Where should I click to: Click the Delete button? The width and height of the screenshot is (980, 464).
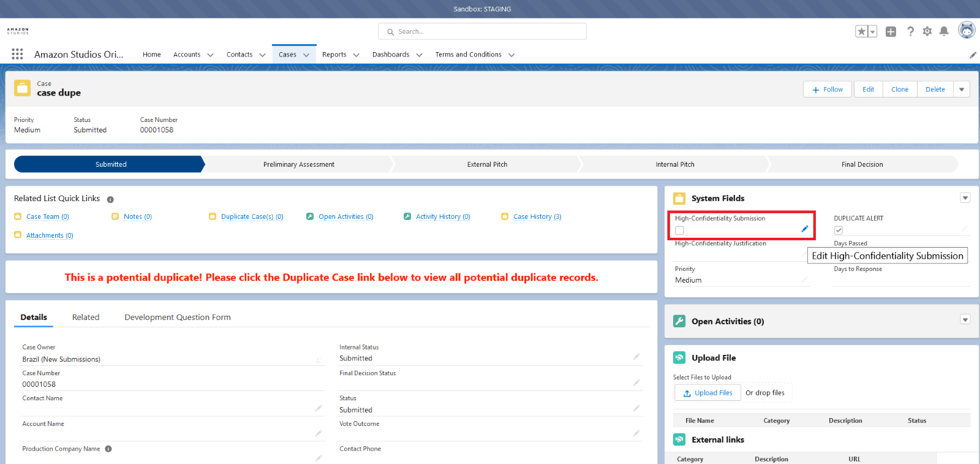click(935, 89)
